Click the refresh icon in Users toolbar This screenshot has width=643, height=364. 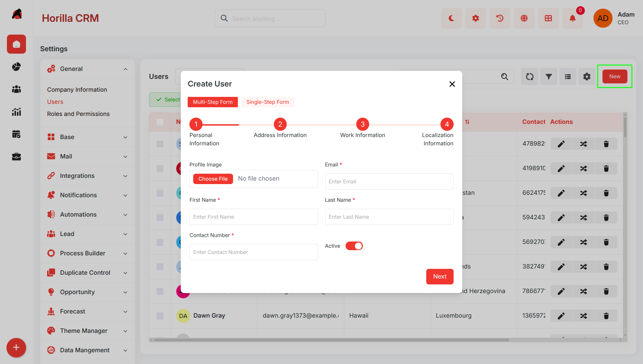(530, 76)
